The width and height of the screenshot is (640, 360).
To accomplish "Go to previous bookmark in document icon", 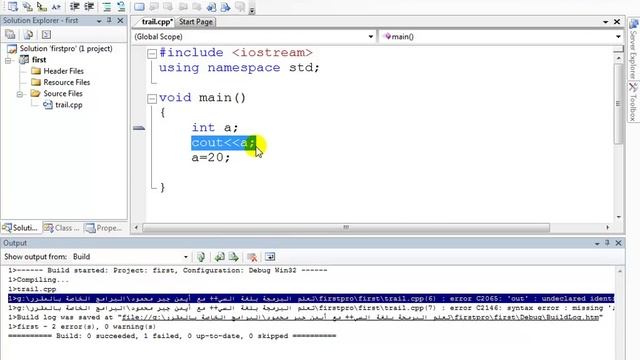I will 211,7.
